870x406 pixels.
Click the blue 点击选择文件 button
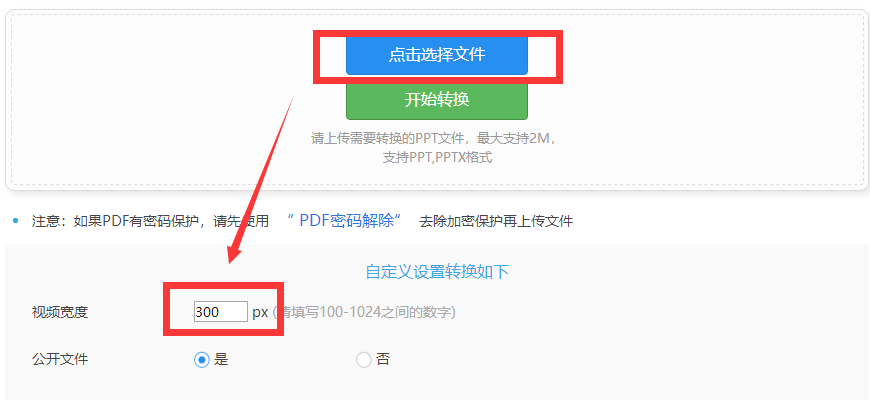coord(437,54)
